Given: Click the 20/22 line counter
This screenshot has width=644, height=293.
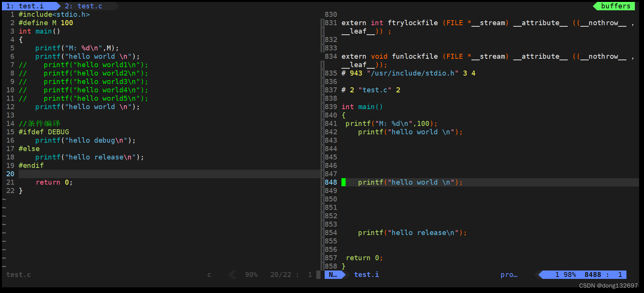Looking at the screenshot, I should 280,275.
